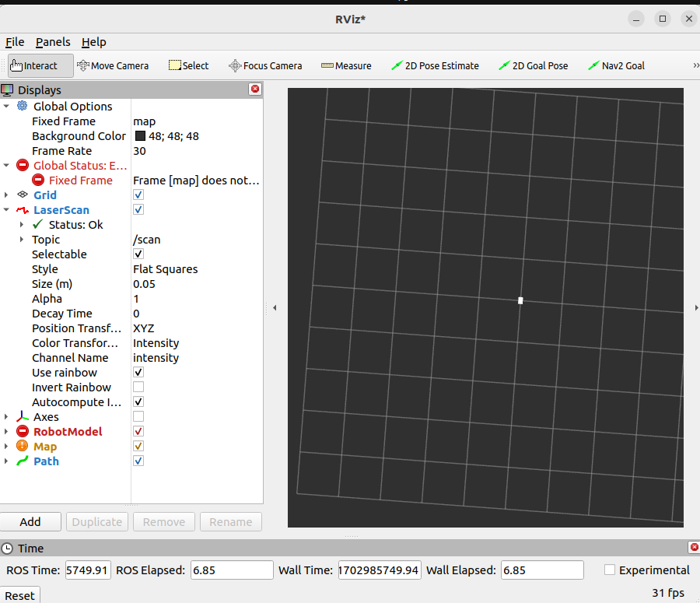The image size is (700, 603).
Task: Enable the Experimental checkbox
Action: click(x=609, y=570)
